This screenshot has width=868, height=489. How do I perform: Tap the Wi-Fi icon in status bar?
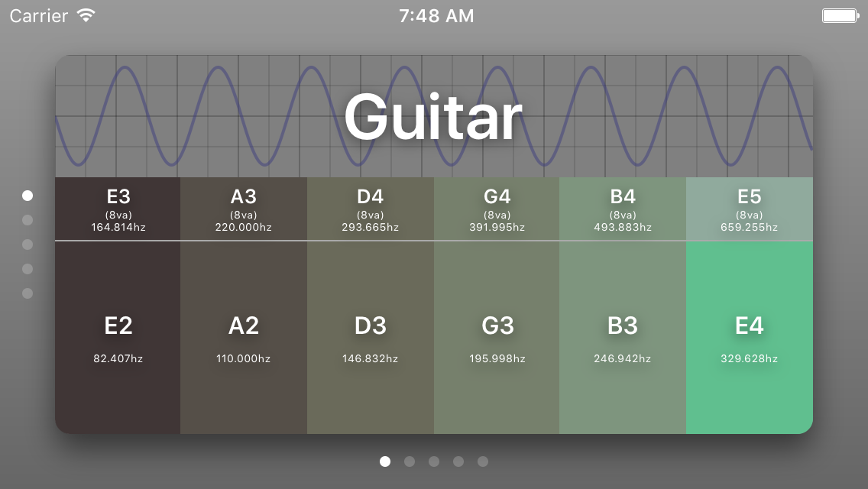86,15
